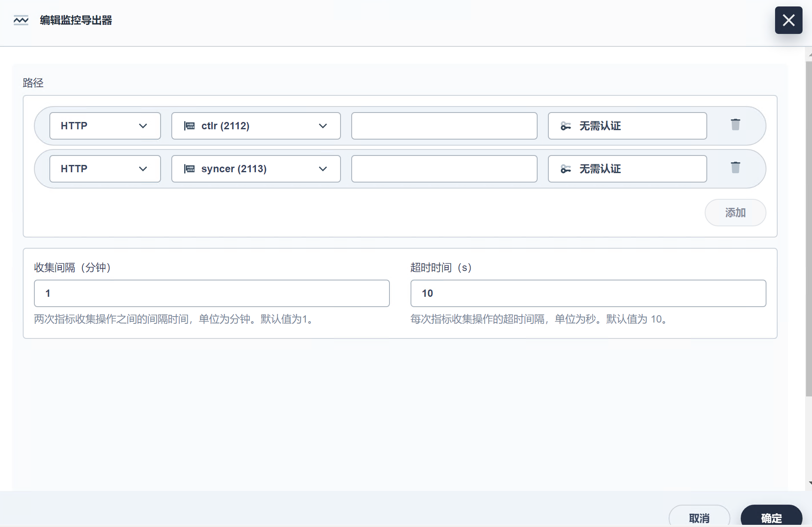Focus the path input in syncer row

pos(444,169)
